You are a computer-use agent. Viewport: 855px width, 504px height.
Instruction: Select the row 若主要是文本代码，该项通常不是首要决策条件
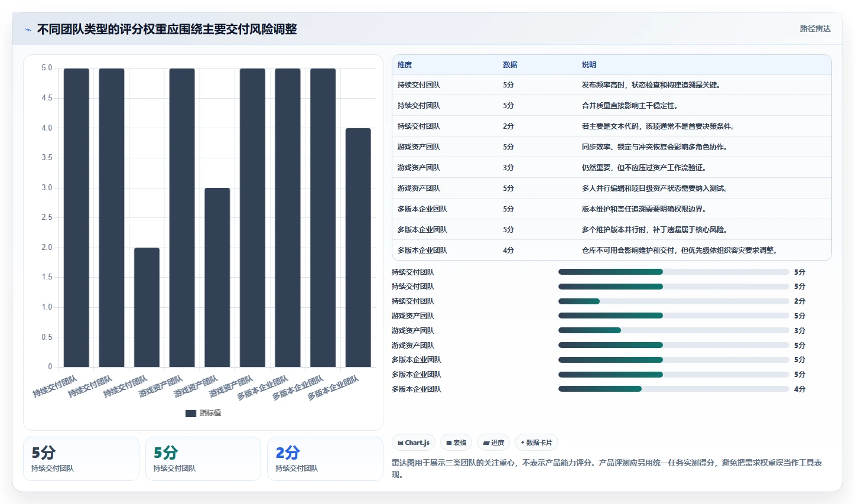click(612, 126)
